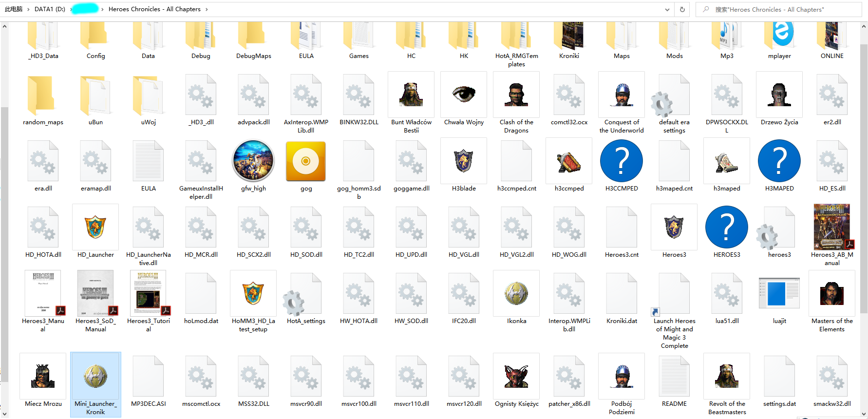868x419 pixels.
Task: Expand chevron after DATA1 (D:) breadcrumb
Action: tap(71, 9)
